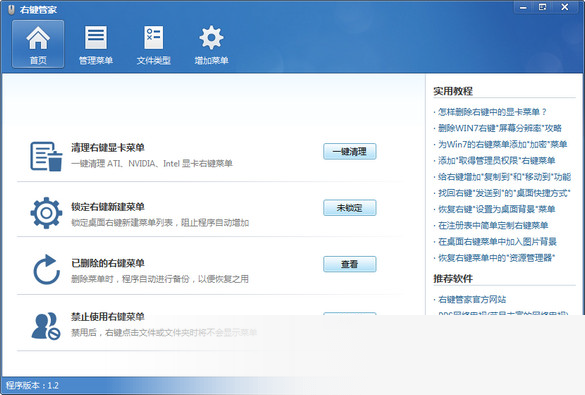Open the 文件类型 tab

153,44
